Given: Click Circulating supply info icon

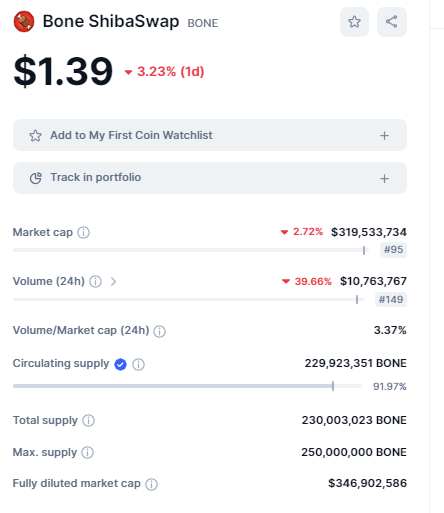Looking at the screenshot, I should (x=138, y=364).
